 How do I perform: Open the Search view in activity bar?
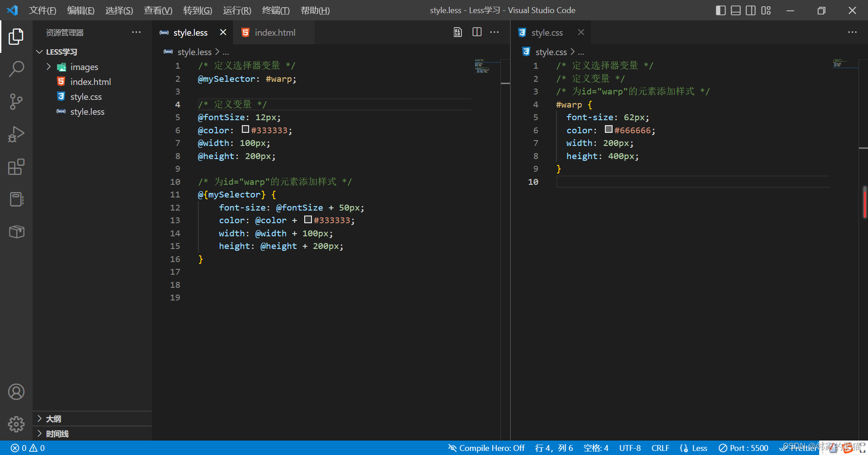tap(16, 69)
